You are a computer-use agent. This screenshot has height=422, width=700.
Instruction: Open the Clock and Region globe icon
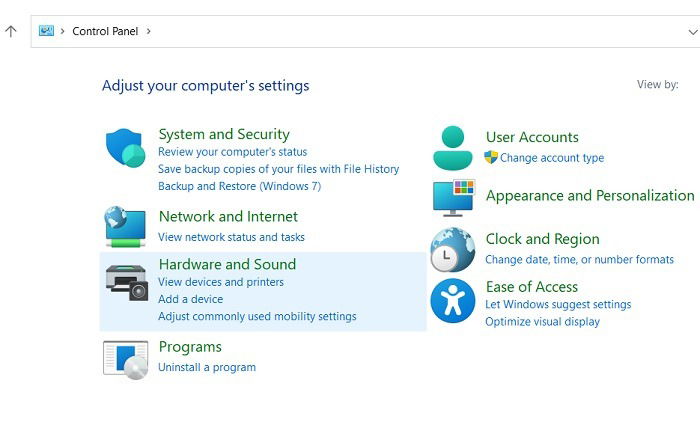coord(453,250)
